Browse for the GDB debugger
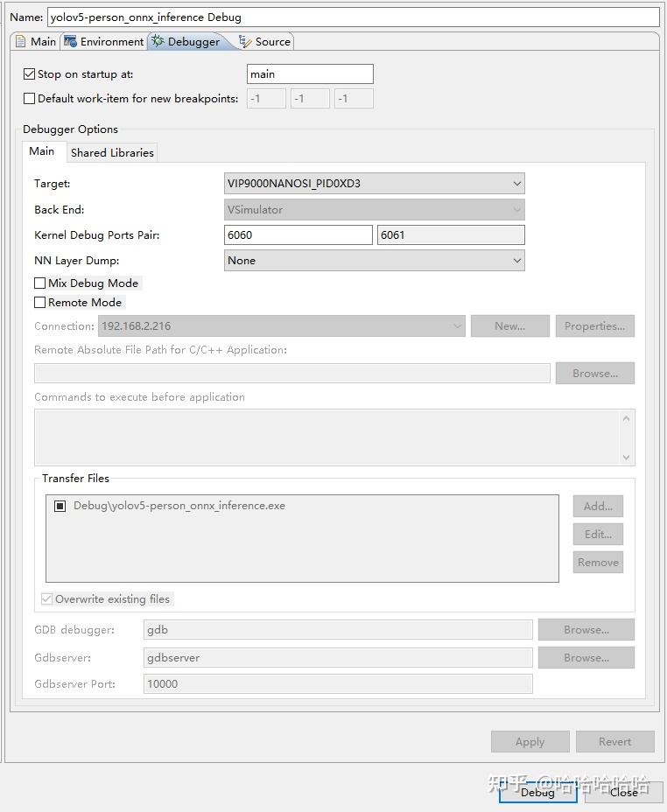The image size is (667, 812). 586,630
